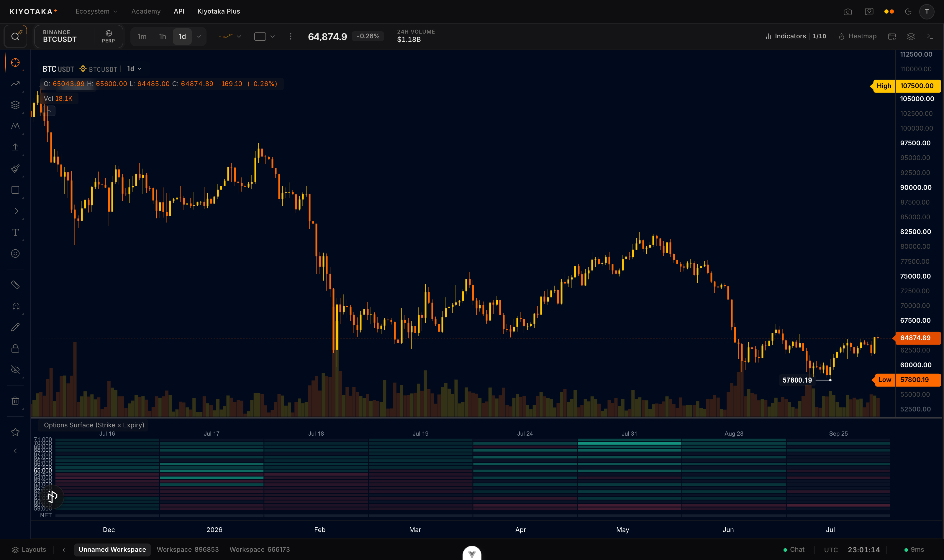This screenshot has height=560, width=944.
Task: Open the command terminal icon
Action: click(930, 37)
